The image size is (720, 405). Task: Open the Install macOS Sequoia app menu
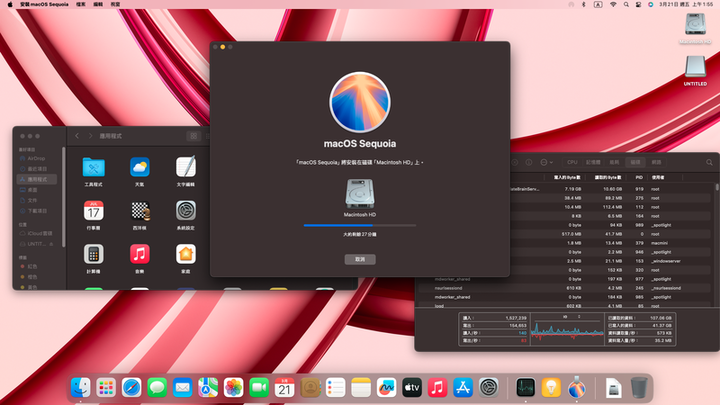click(44, 4)
